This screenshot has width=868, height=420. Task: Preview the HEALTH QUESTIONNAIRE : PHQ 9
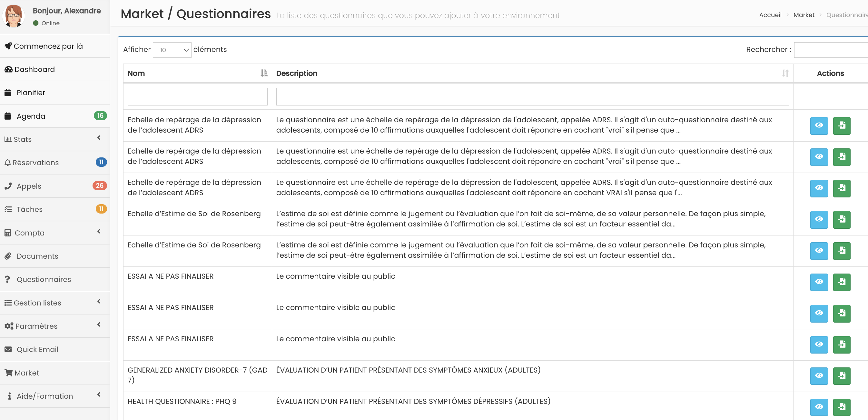click(819, 407)
